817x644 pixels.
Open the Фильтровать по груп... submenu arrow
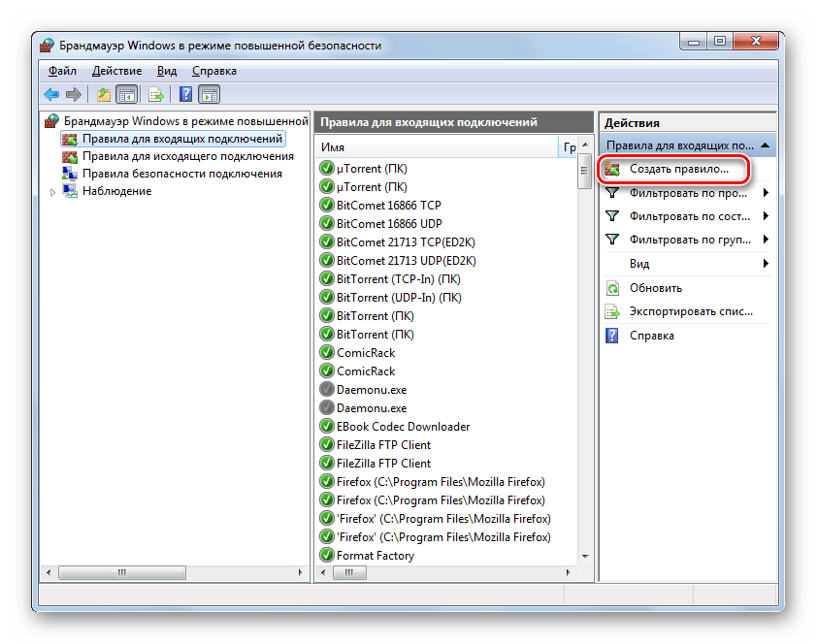766,240
